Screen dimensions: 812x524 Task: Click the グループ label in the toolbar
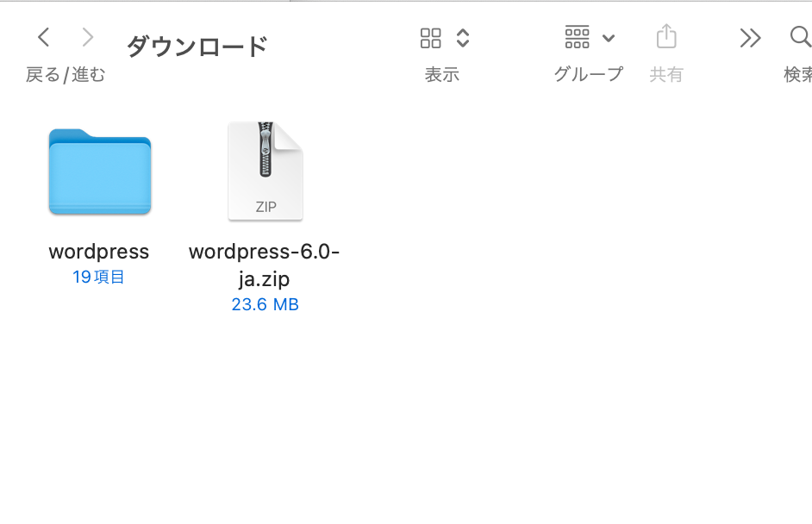(x=588, y=75)
